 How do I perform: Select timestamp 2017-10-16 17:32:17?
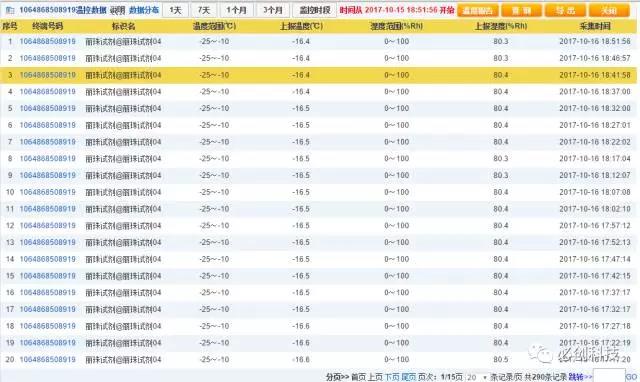[x=595, y=309]
